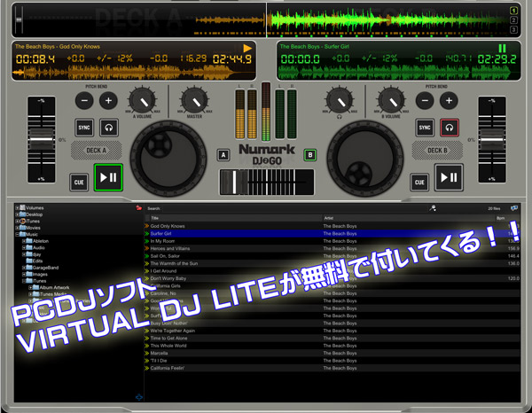Expand the Volumes tree node

(x=17, y=207)
